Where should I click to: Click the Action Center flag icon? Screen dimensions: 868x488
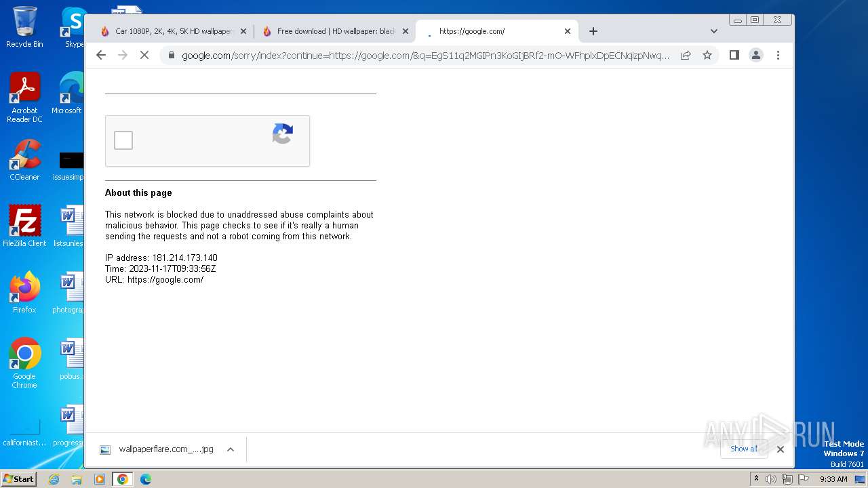point(803,479)
